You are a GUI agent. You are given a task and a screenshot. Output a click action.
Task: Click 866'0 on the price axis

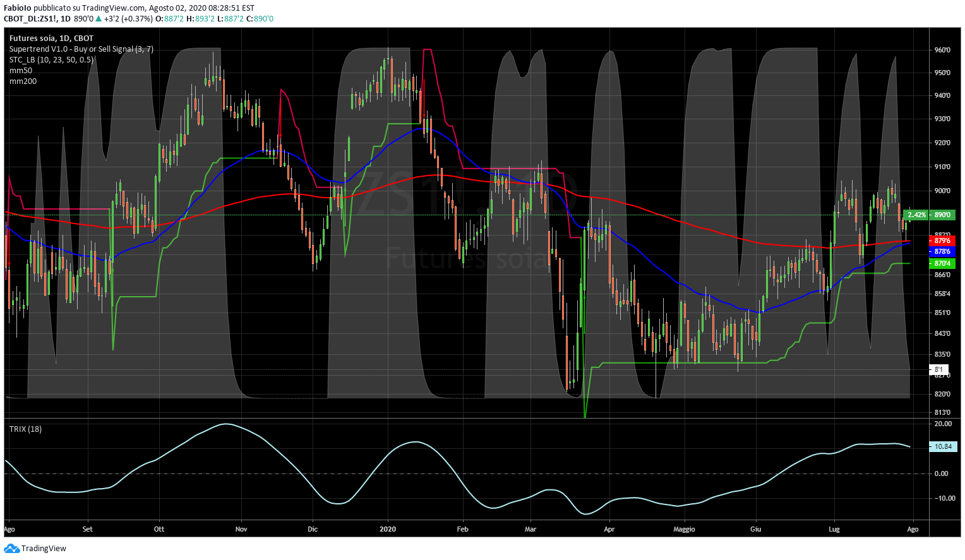pos(942,275)
